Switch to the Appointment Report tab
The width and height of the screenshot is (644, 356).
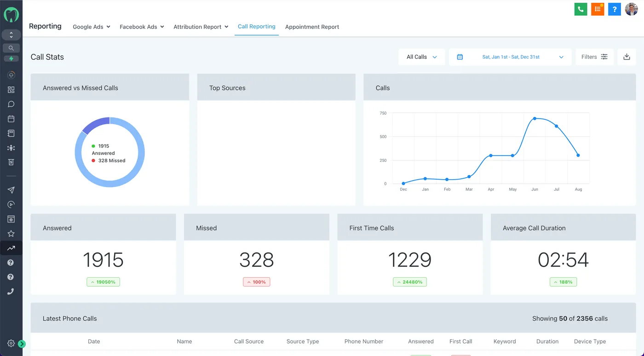click(312, 27)
